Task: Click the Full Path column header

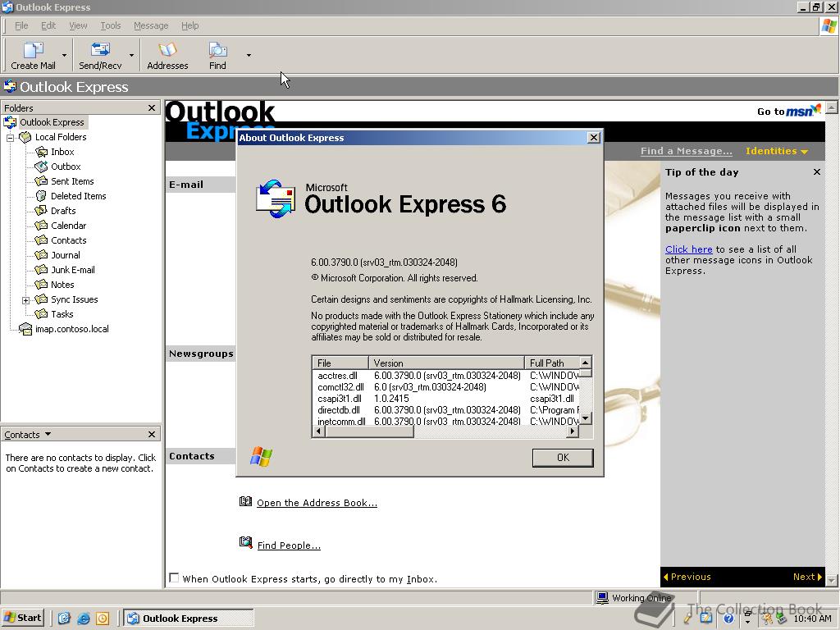Action: coord(552,363)
